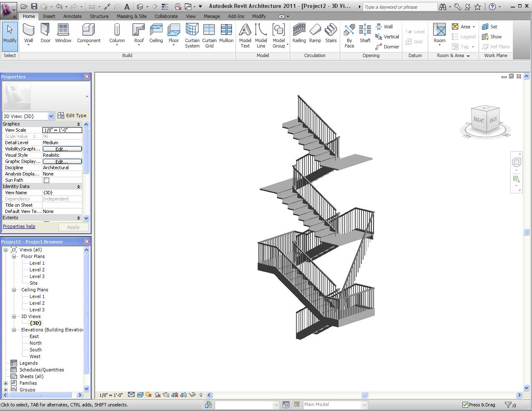Choose the Shaft opening tool
The width and height of the screenshot is (532, 411).
pos(365,33)
